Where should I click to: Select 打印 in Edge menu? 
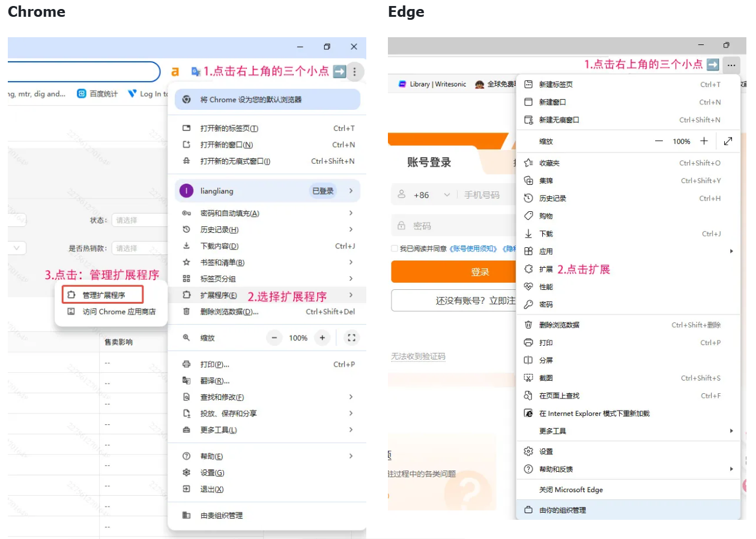[628, 342]
